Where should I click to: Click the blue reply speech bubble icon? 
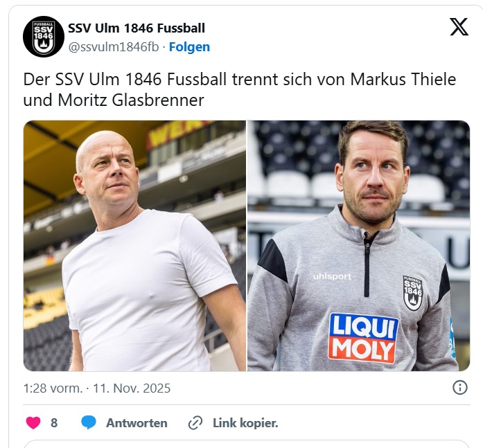coord(89,422)
